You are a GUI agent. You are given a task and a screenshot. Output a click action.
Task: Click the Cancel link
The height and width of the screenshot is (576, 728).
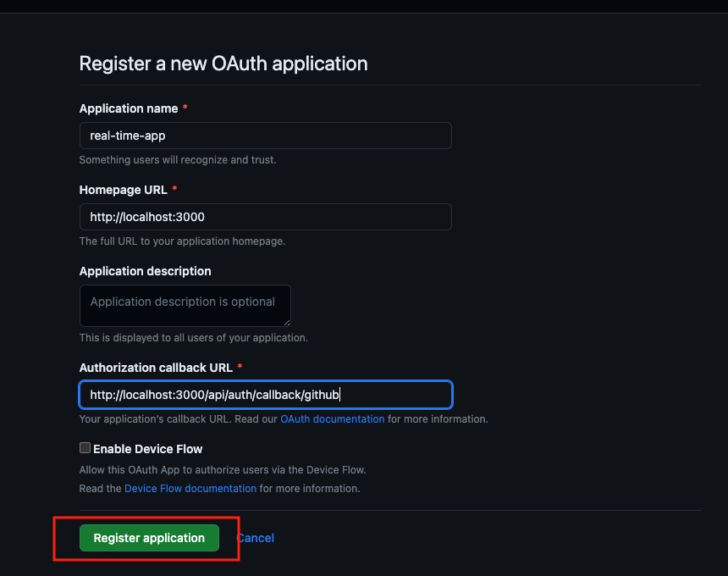click(x=256, y=538)
